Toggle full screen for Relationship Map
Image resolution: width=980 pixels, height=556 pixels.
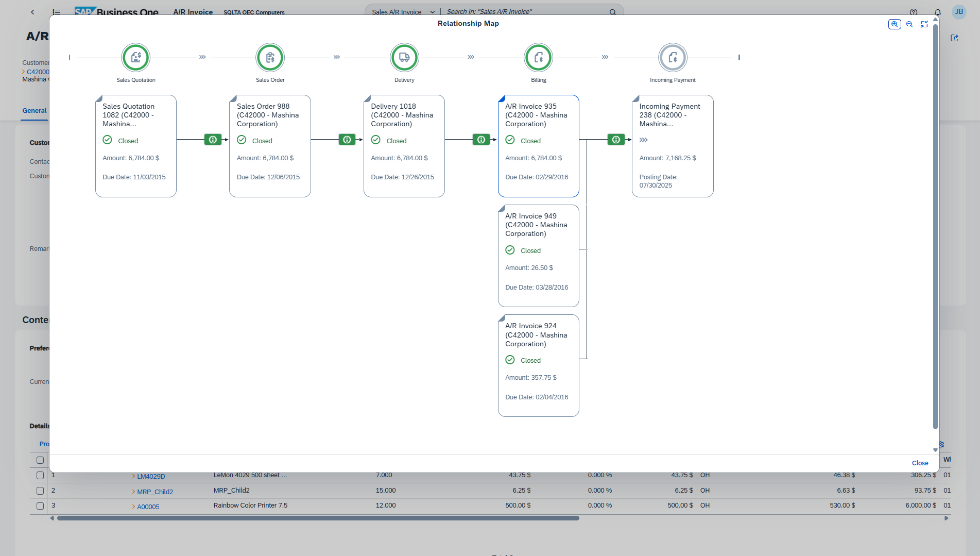pyautogui.click(x=924, y=24)
